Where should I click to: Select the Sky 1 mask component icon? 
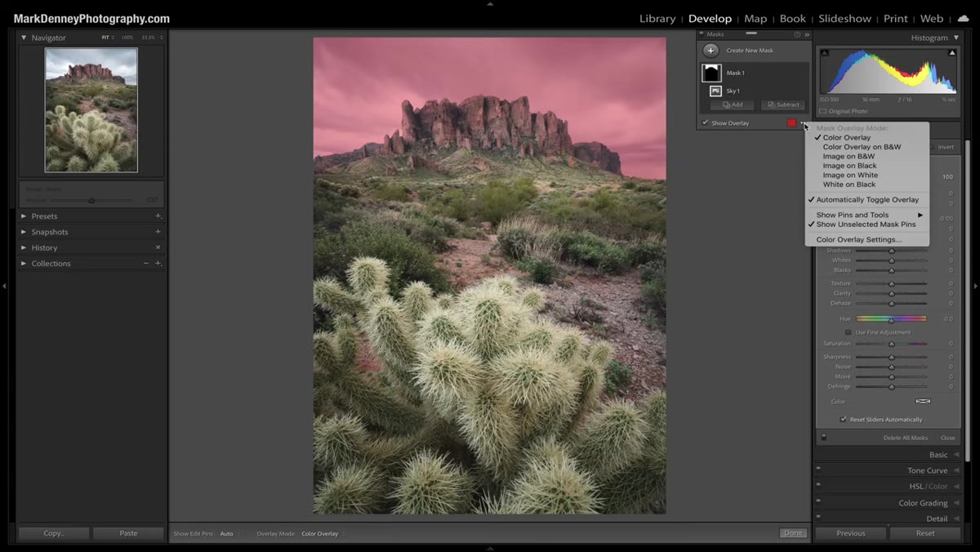[715, 91]
